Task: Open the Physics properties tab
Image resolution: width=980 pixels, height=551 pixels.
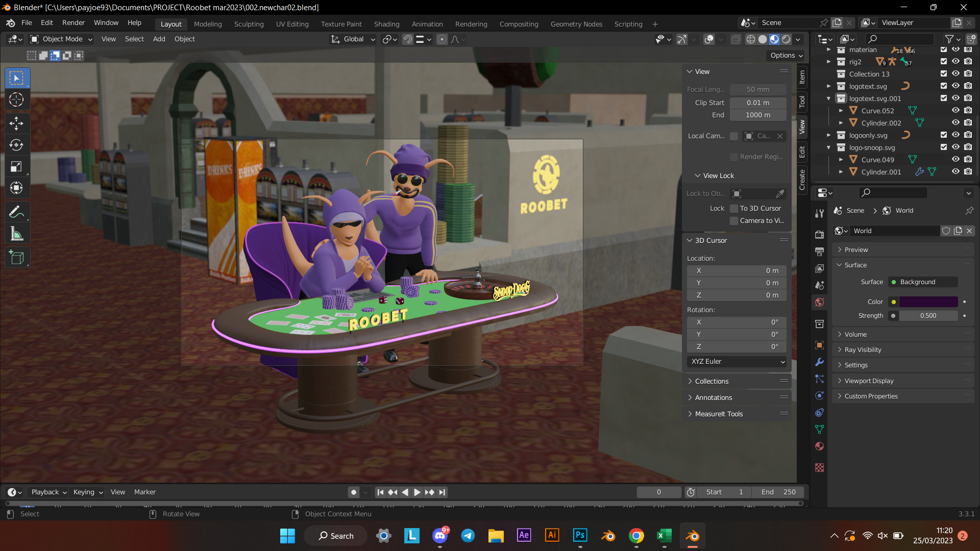Action: 819,395
